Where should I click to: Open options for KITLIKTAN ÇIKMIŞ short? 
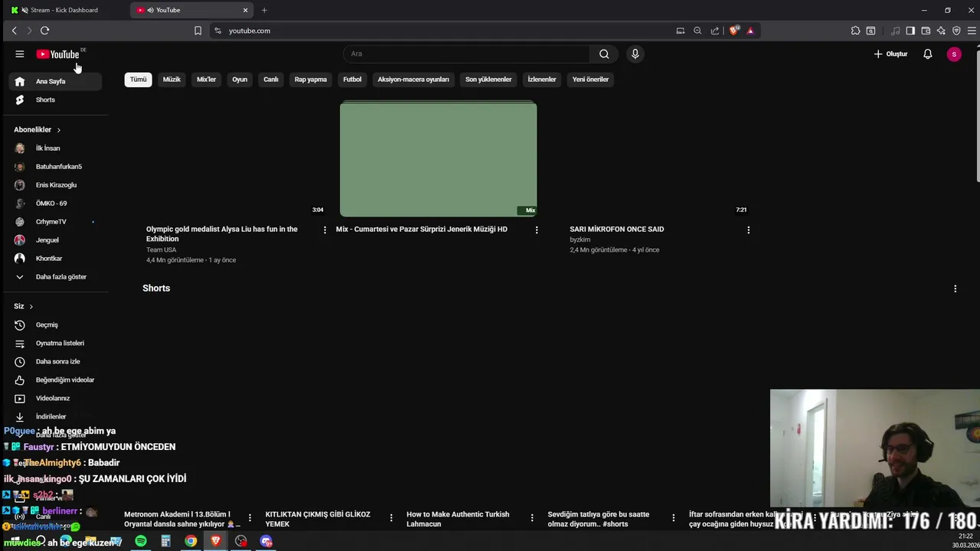391,518
